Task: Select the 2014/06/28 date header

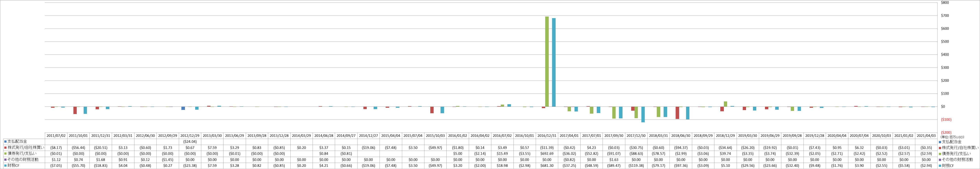Action: tap(324, 136)
